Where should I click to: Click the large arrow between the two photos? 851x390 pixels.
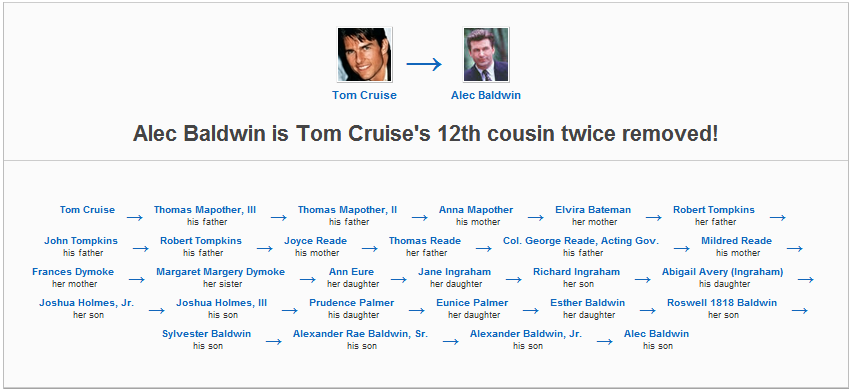pyautogui.click(x=424, y=65)
